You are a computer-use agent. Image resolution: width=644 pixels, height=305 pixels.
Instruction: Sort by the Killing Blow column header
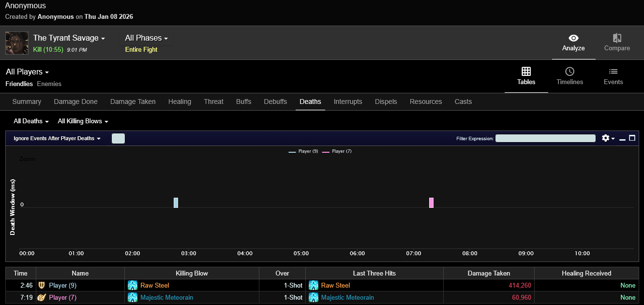tap(192, 273)
